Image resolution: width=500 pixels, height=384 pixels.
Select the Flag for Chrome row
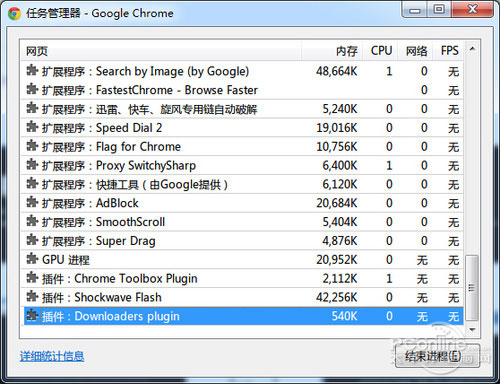pyautogui.click(x=242, y=146)
